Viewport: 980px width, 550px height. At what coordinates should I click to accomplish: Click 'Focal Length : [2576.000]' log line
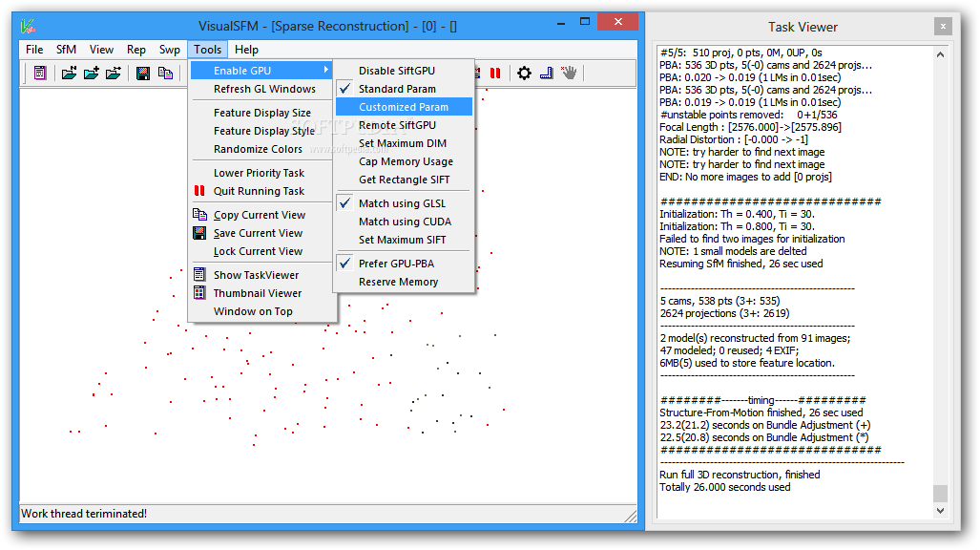click(750, 127)
